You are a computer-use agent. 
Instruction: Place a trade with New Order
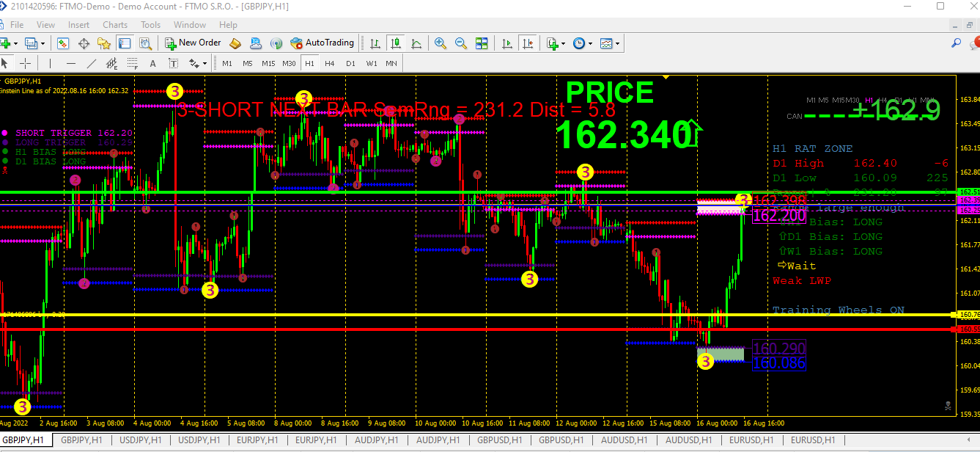coord(193,43)
